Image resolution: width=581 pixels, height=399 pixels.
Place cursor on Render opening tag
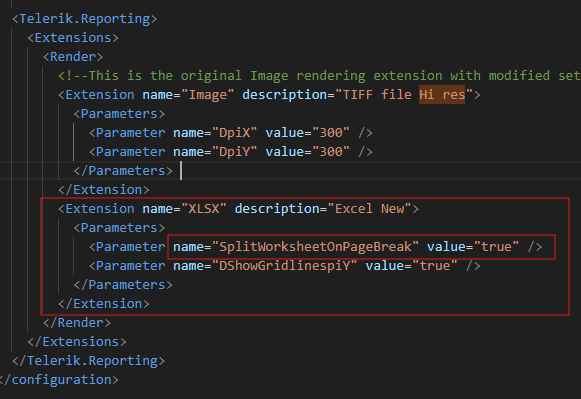point(73,57)
